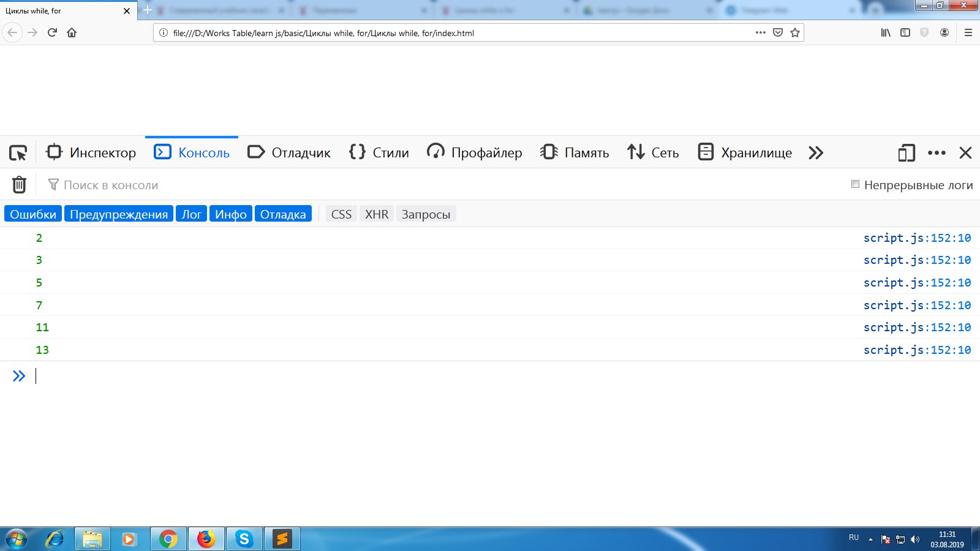This screenshot has height=551, width=980.
Task: Toggle the Запросы filter
Action: pyautogui.click(x=426, y=214)
